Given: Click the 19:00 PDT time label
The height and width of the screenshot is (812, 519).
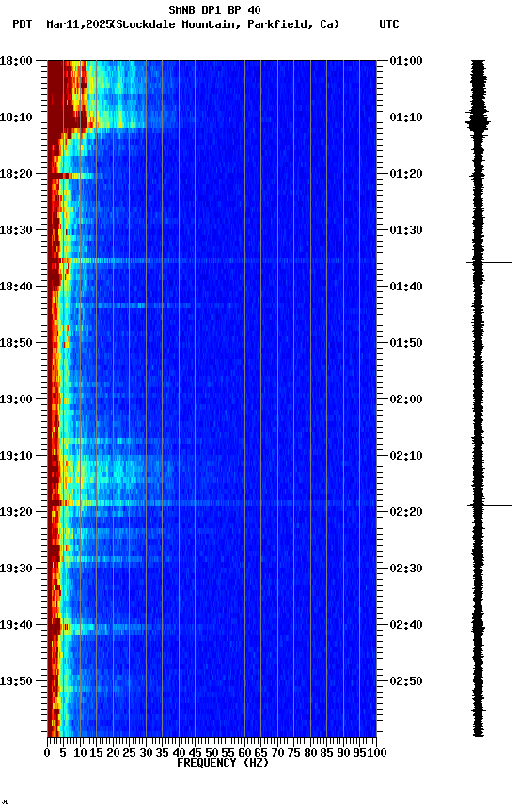Looking at the screenshot, I should (16, 399).
